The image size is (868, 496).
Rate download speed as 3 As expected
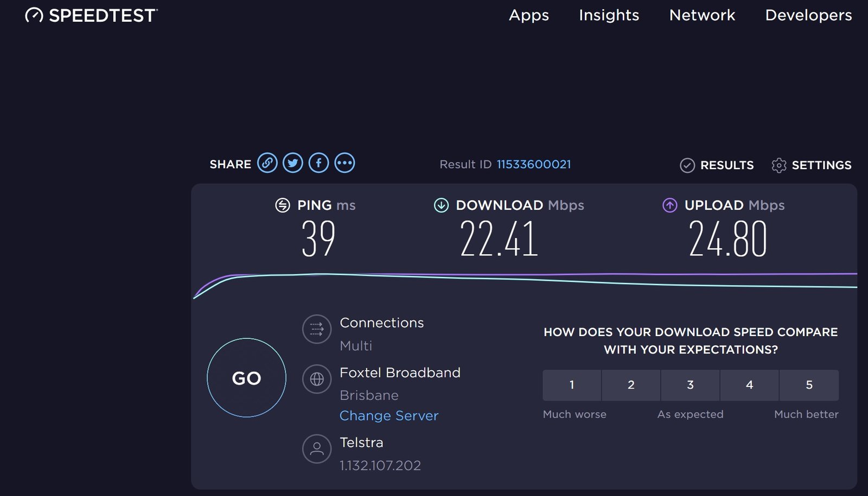[690, 385]
